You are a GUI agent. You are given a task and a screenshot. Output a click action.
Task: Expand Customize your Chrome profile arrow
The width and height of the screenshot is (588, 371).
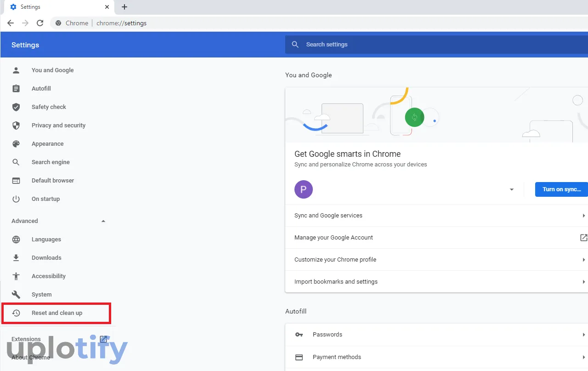coord(584,260)
